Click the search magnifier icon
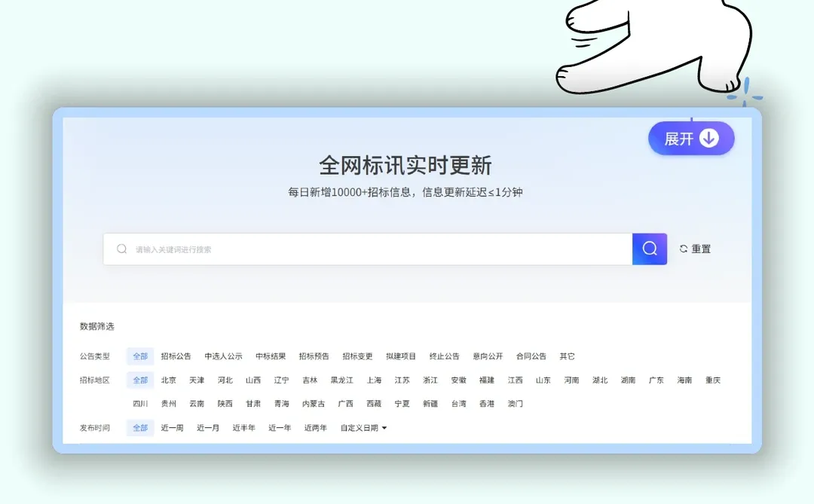The height and width of the screenshot is (504, 814). (649, 249)
